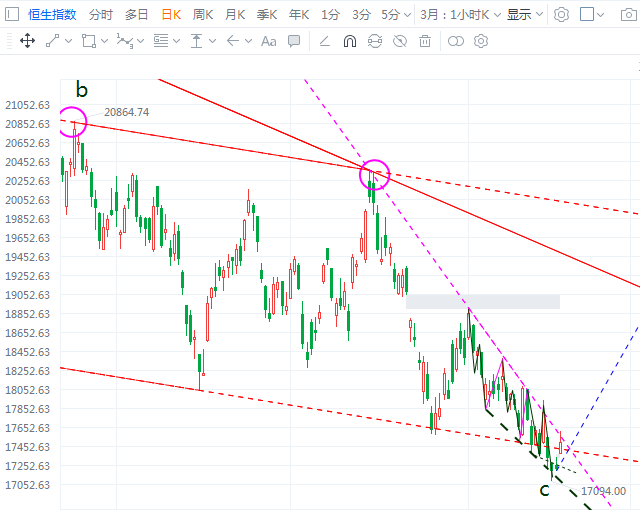The width and height of the screenshot is (640, 515).
Task: Click the 21052.63 price axis label
Action: [x=27, y=105]
